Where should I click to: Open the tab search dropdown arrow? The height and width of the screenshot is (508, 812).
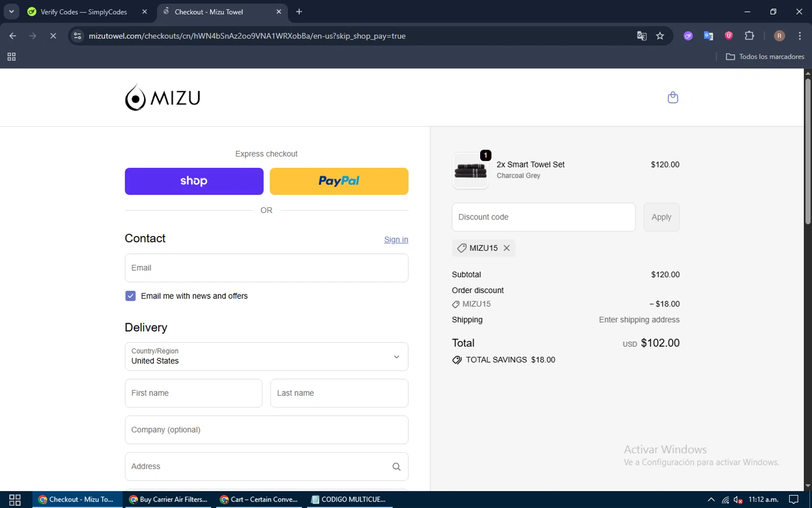point(11,11)
